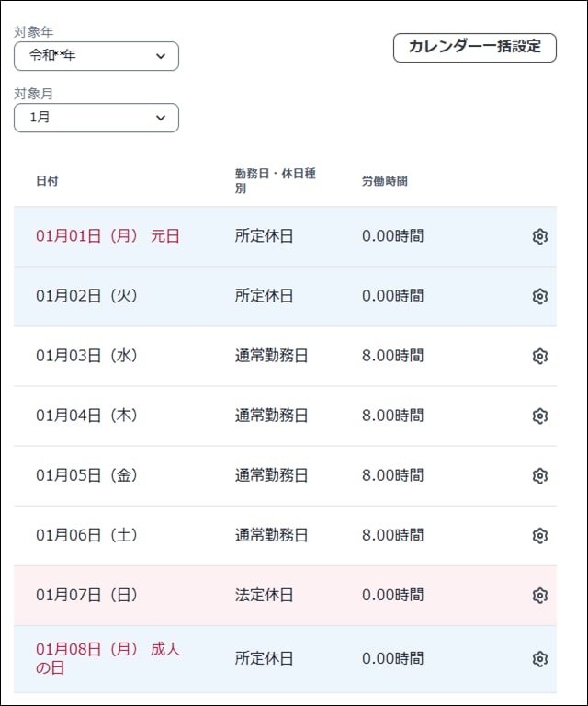Screen dimensions: 588x706
Task: Click the カレンダー一括設定 button
Action: point(475,47)
